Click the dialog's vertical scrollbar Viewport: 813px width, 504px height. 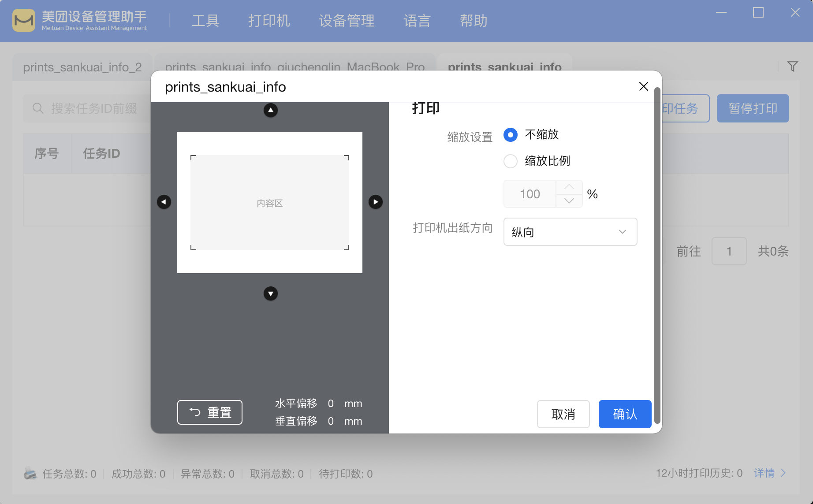[x=657, y=256]
